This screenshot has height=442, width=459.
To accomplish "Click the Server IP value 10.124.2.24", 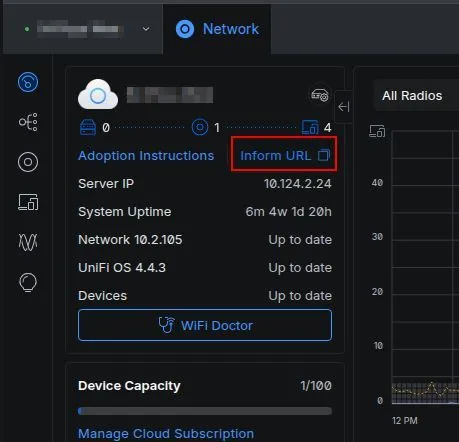I will pyautogui.click(x=298, y=184).
